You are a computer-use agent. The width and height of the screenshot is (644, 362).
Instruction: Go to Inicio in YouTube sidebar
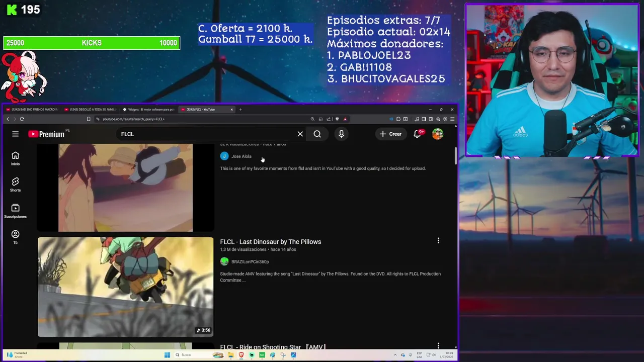[x=15, y=158]
